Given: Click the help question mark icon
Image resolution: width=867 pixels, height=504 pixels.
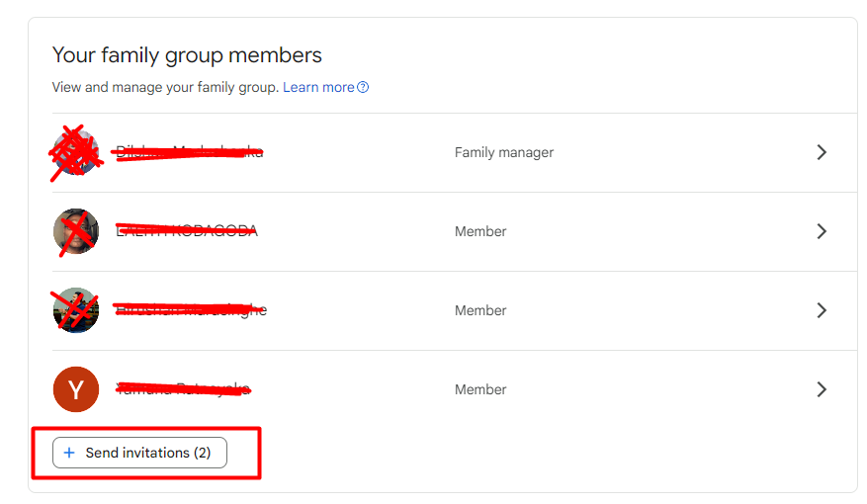Looking at the screenshot, I should coord(363,87).
